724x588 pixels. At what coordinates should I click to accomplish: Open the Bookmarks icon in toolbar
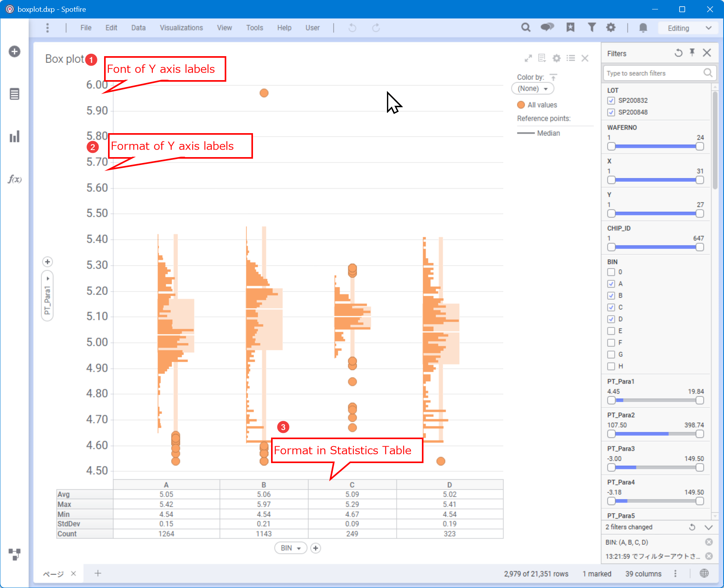(570, 27)
